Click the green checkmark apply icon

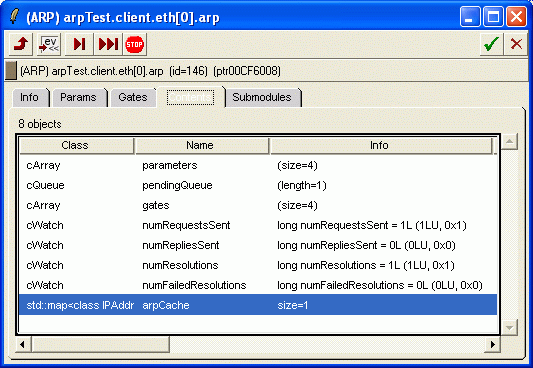coord(491,44)
